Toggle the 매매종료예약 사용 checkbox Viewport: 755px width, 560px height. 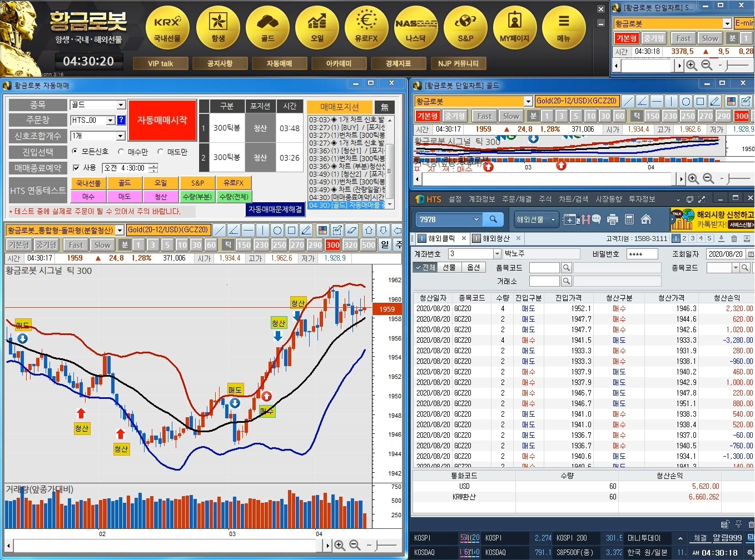coord(76,167)
